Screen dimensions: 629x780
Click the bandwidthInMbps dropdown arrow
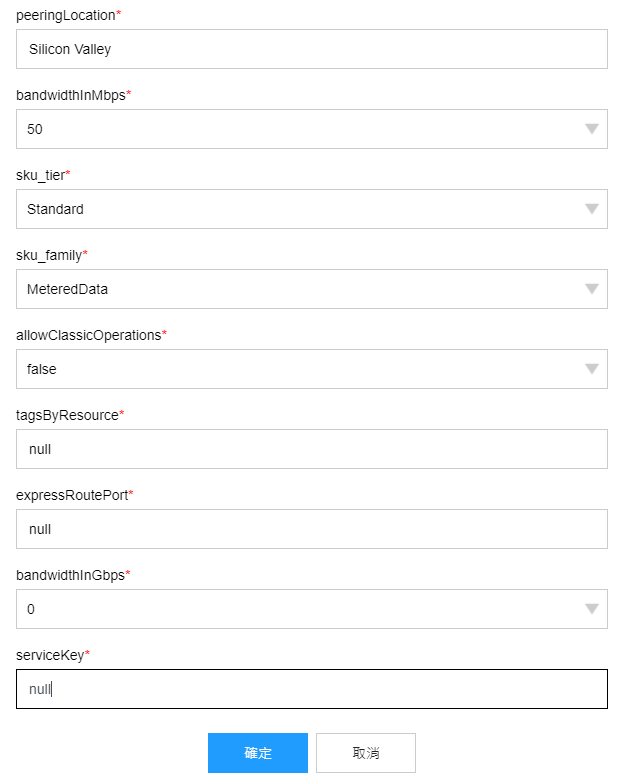[591, 129]
